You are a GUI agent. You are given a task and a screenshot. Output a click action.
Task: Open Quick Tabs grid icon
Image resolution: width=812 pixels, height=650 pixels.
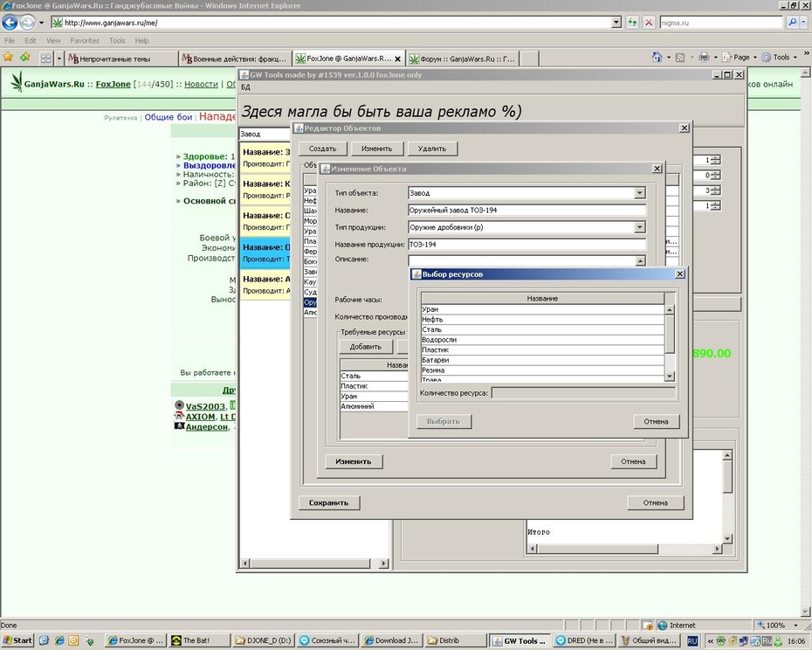[x=45, y=59]
